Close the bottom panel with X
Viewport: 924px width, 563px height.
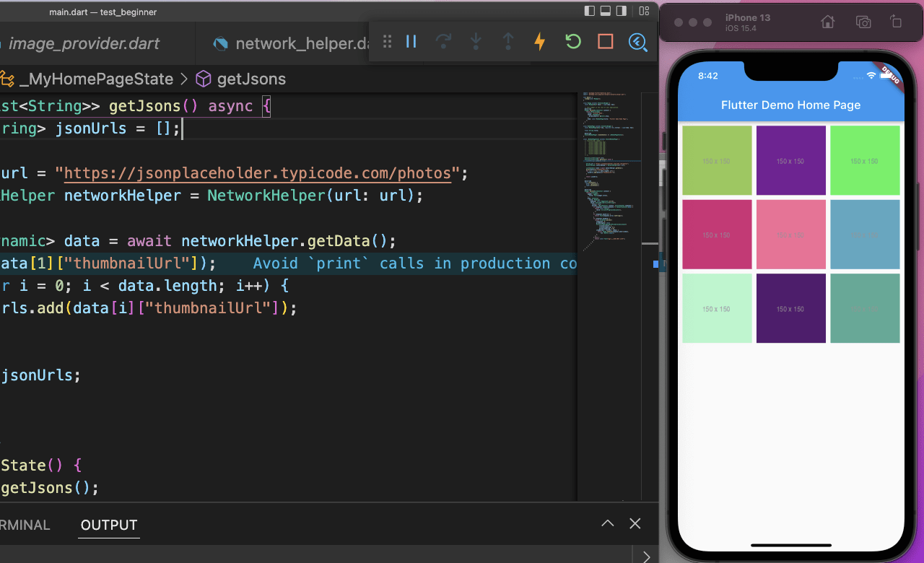point(635,524)
